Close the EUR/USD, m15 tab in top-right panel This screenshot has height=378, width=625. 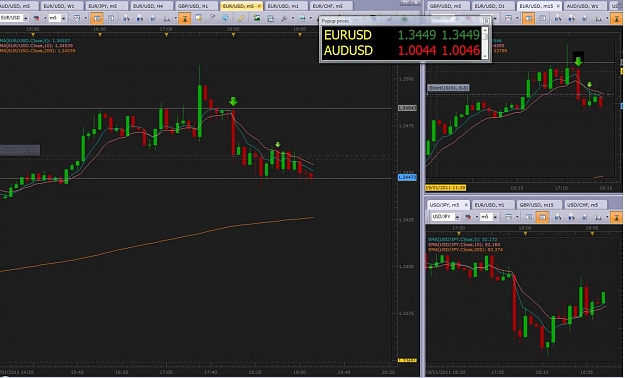[558, 6]
